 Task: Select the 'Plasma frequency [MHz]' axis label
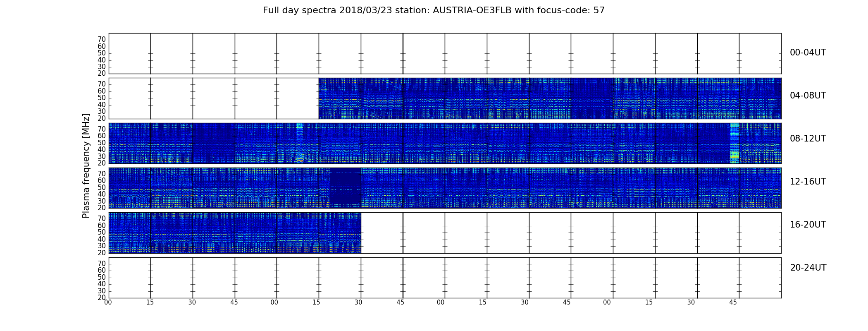(86, 165)
